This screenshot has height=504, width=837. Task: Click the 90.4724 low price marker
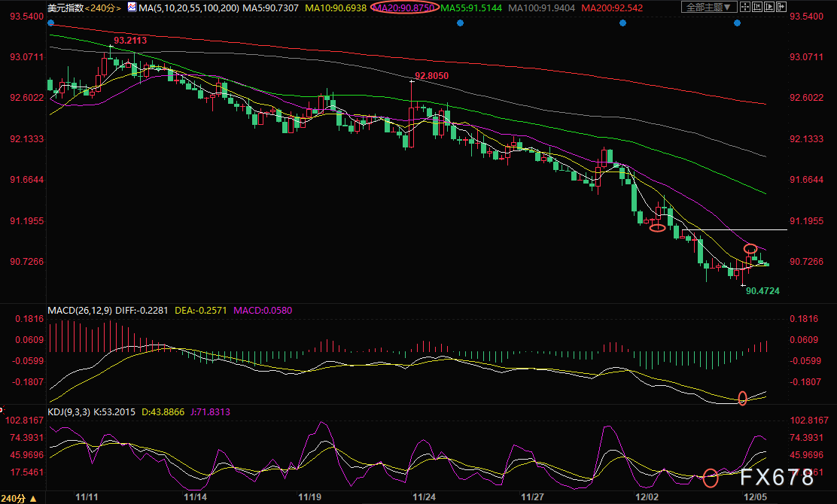[762, 290]
